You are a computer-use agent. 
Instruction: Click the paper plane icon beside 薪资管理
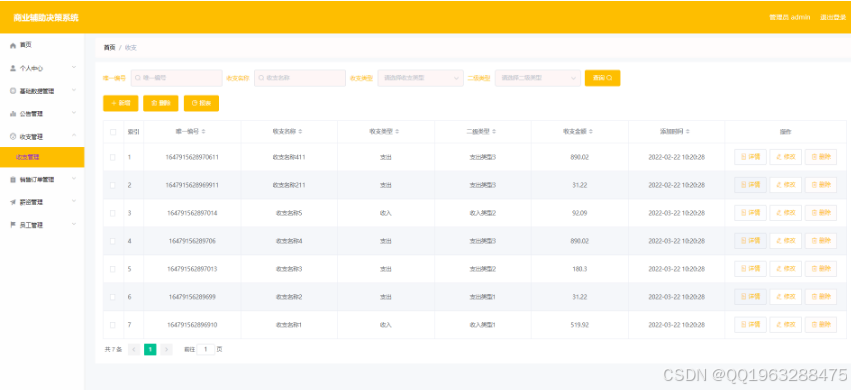click(x=13, y=202)
